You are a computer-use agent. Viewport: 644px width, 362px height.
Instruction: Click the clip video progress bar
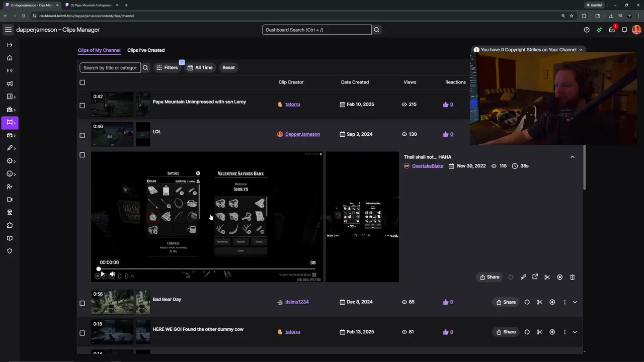click(x=207, y=269)
